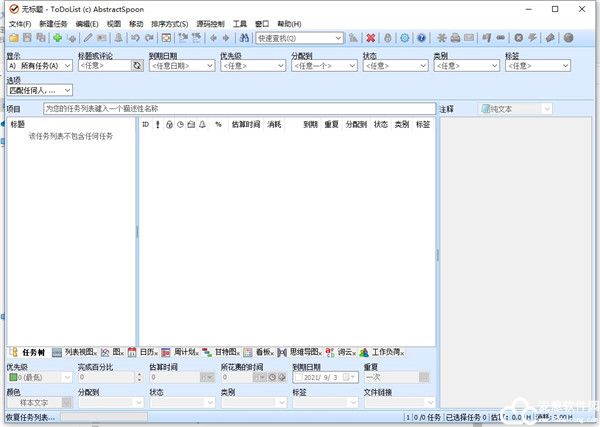Expand the 纯文本 comment format dropdown
The height and width of the screenshot is (427, 600).
point(515,107)
